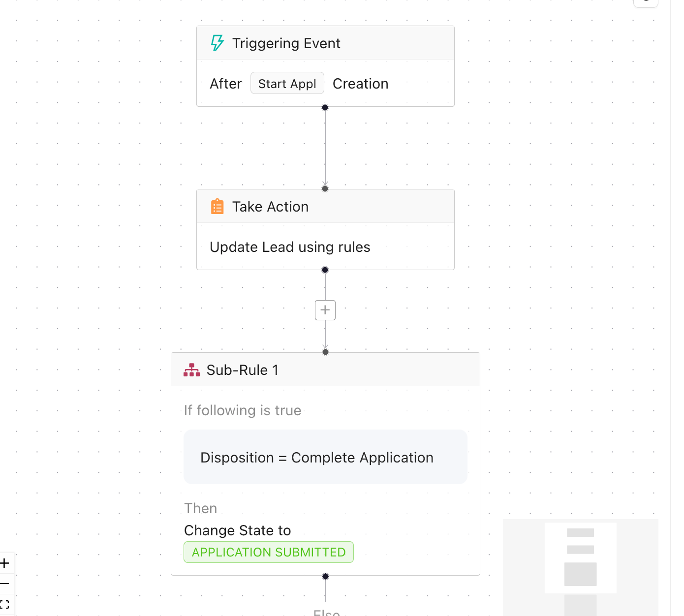Click the Sub-Rule 1 hierarchy icon

coord(191,370)
